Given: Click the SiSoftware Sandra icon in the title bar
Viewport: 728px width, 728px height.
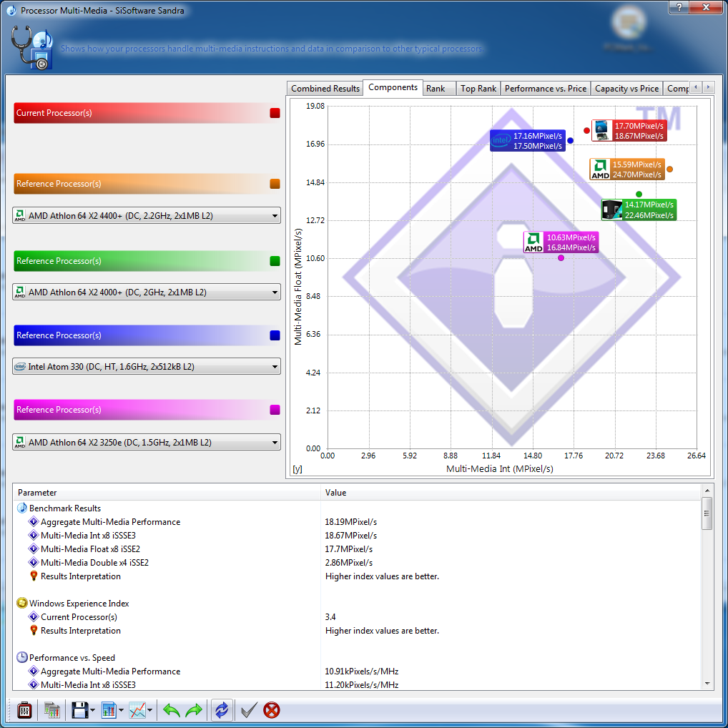Looking at the screenshot, I should tap(11, 10).
